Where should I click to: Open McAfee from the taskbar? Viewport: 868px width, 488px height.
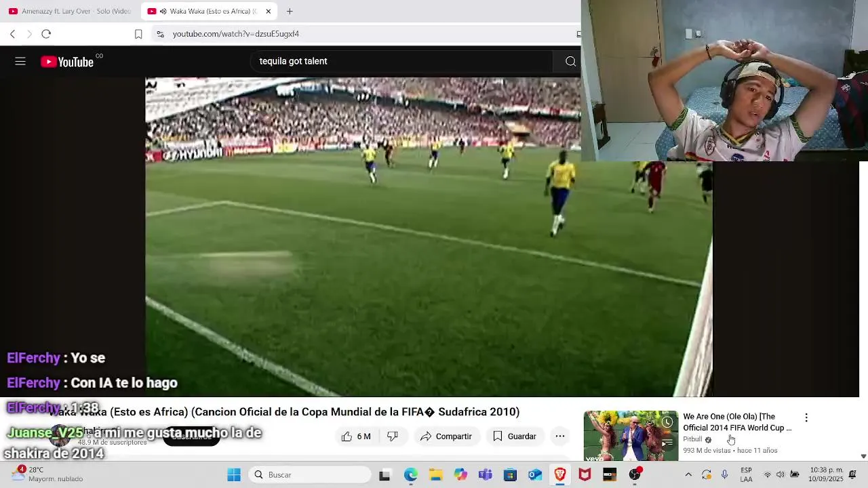coord(585,475)
